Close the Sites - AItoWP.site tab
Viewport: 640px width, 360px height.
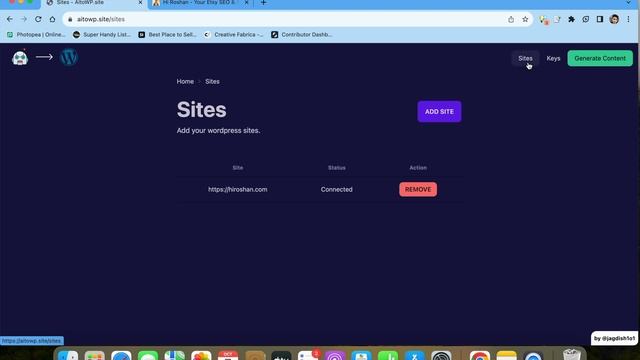point(140,3)
